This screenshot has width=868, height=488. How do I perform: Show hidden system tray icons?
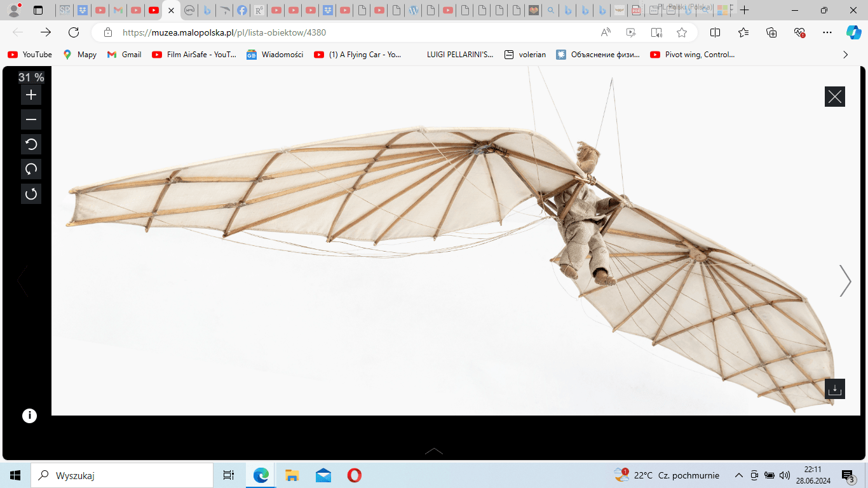(x=738, y=475)
